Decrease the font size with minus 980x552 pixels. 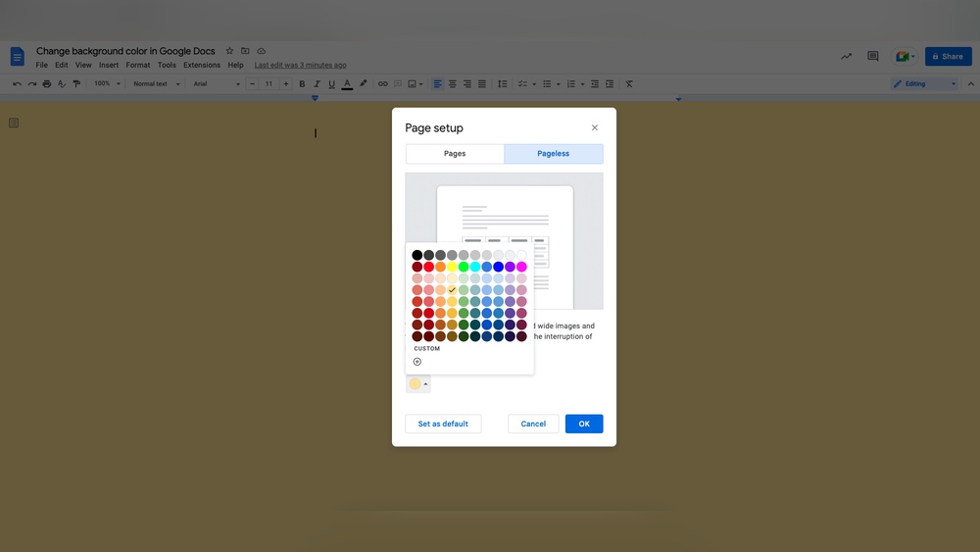tap(253, 83)
